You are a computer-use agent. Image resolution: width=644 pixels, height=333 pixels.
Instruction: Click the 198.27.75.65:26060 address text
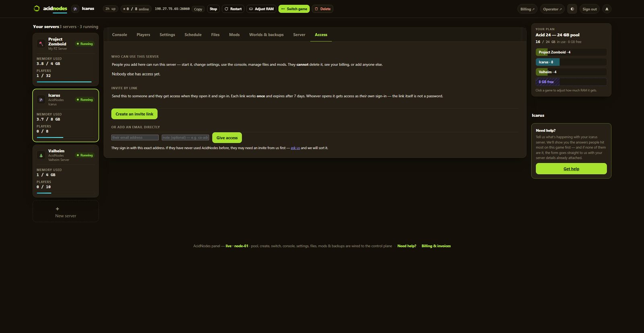pyautogui.click(x=172, y=9)
